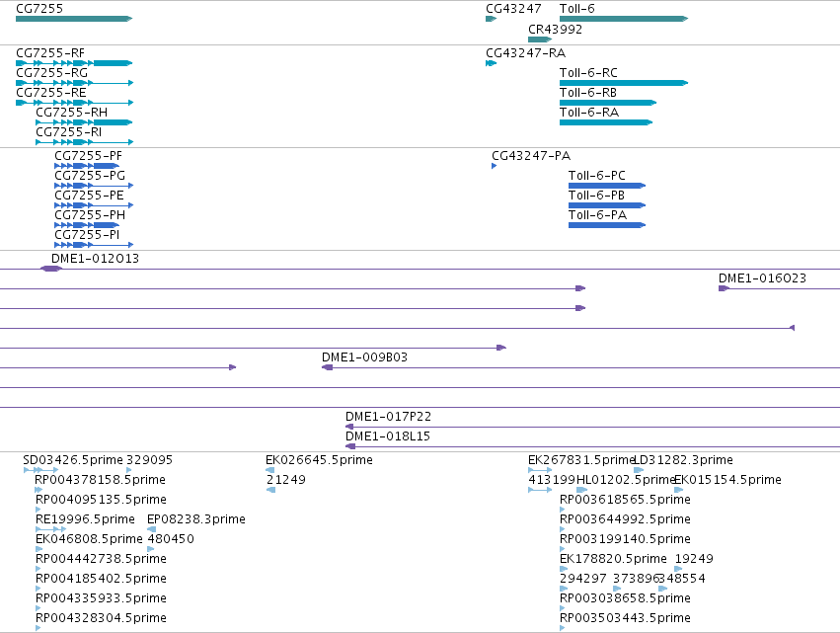This screenshot has width=840, height=633.
Task: Click the 19249 EST arrow
Action: 679,569
